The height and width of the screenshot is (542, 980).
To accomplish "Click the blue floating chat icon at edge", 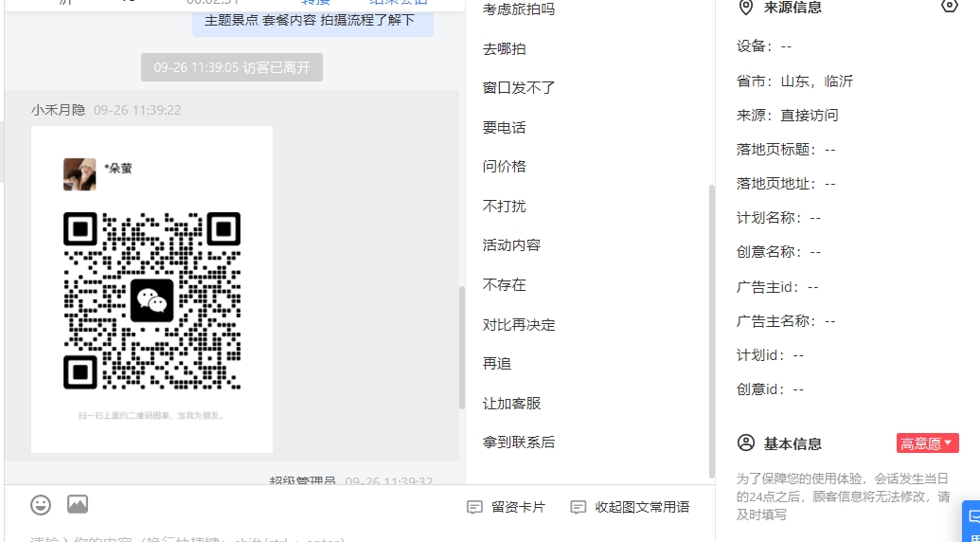I will pos(971,521).
